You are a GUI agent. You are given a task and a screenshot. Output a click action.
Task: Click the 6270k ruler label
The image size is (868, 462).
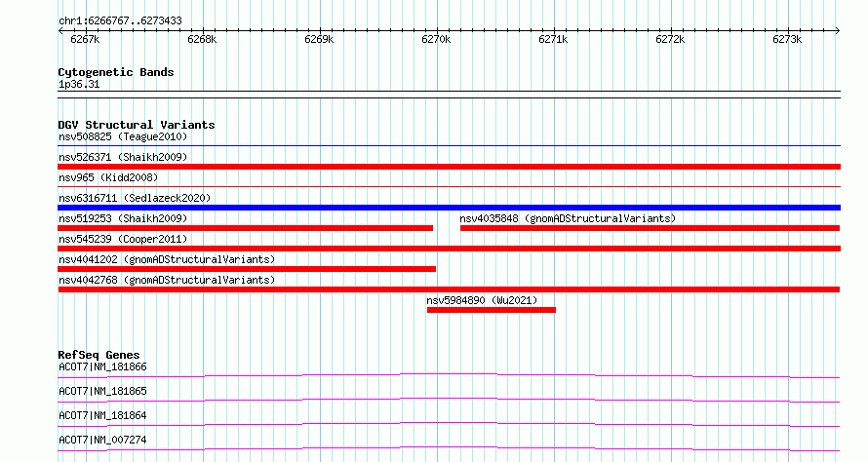tap(436, 39)
